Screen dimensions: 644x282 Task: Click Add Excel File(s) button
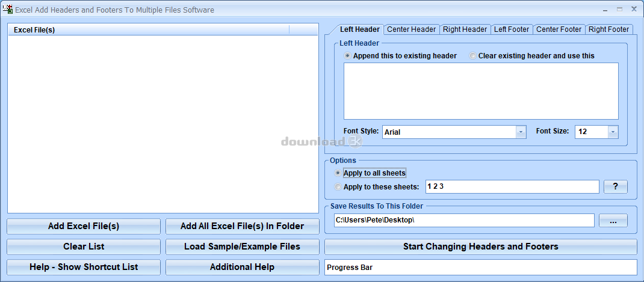click(84, 226)
